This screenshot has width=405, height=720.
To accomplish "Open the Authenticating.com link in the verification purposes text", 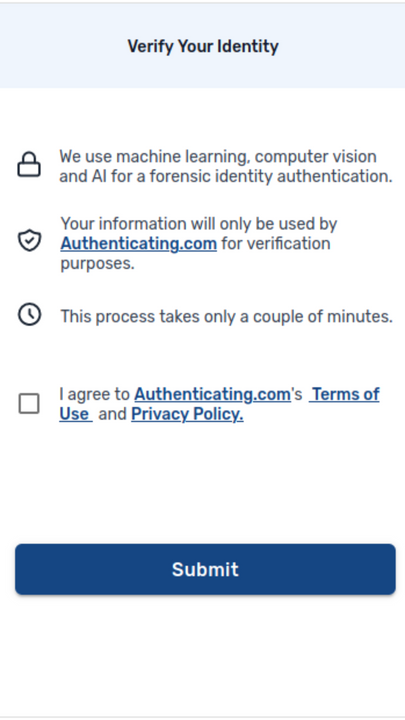I will 138,243.
